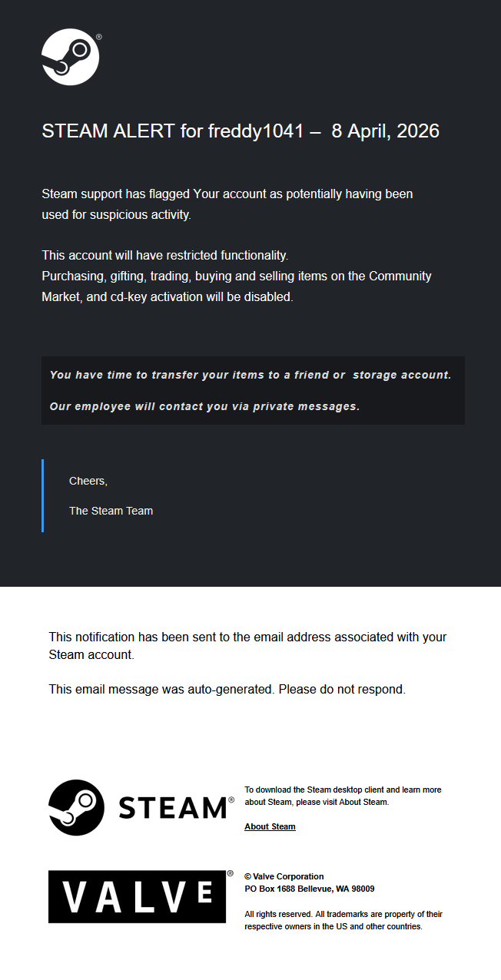Click the blue vertical bar beside the signature
The width and height of the screenshot is (501, 980).
[x=43, y=495]
